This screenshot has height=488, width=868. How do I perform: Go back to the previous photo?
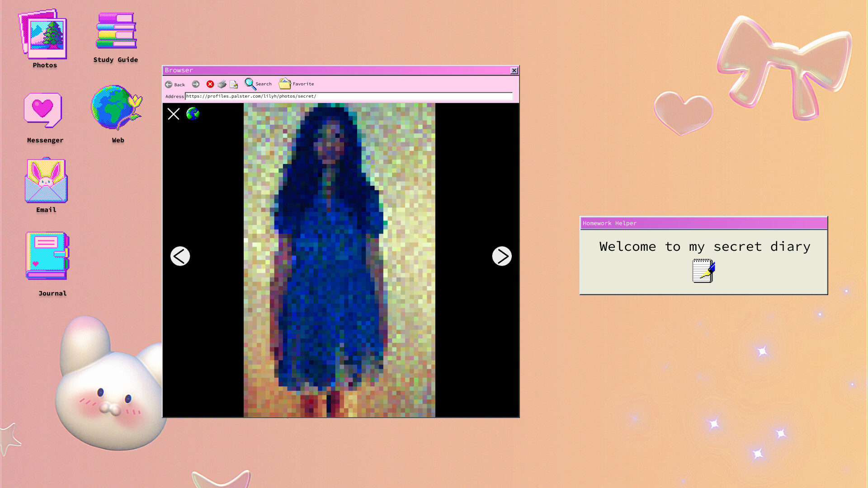(180, 256)
